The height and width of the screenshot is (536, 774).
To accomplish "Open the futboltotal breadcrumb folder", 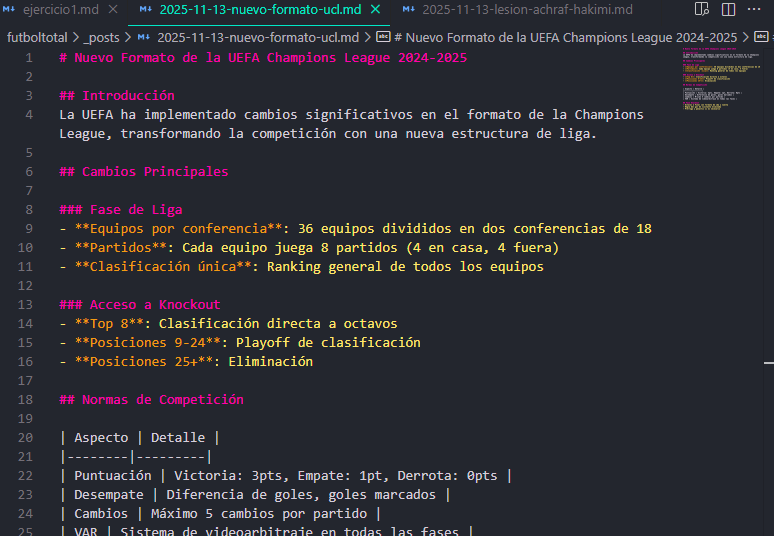I will (38, 37).
